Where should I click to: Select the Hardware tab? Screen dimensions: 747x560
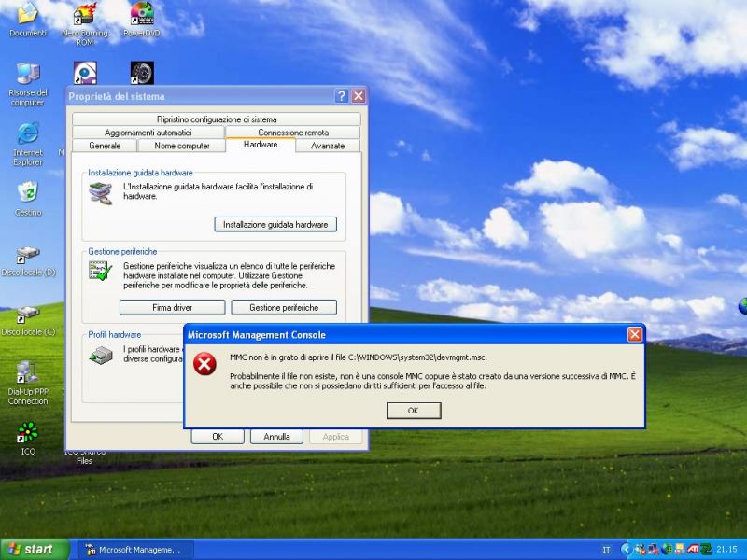pyautogui.click(x=261, y=145)
